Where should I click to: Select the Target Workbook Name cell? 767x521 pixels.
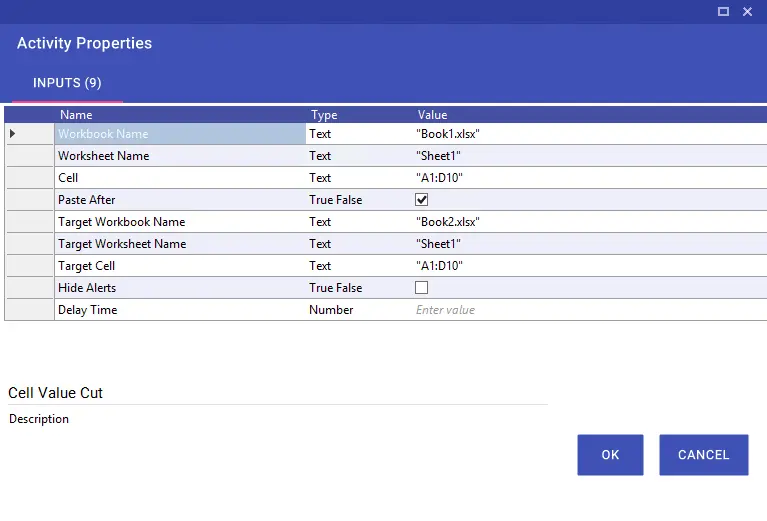pos(180,222)
